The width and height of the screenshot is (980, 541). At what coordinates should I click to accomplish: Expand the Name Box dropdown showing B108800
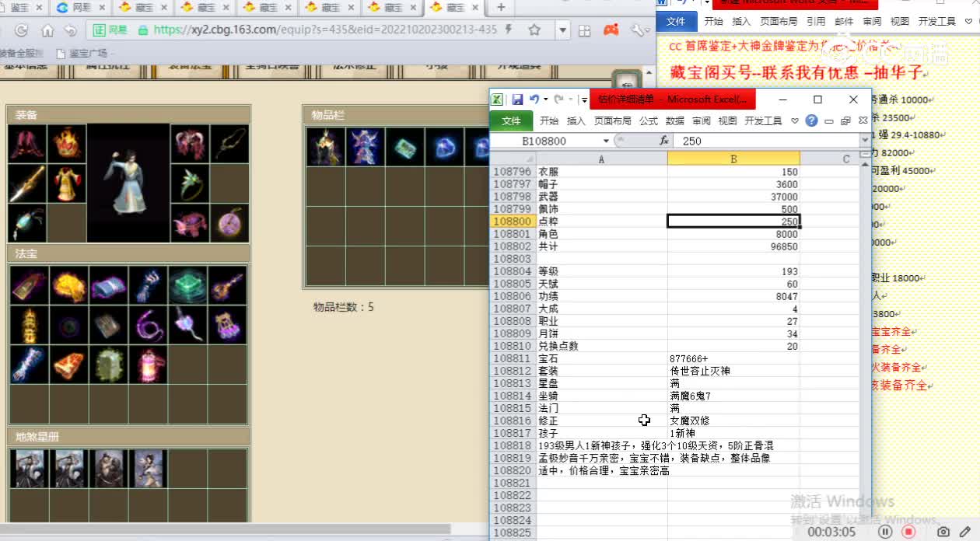tap(606, 141)
